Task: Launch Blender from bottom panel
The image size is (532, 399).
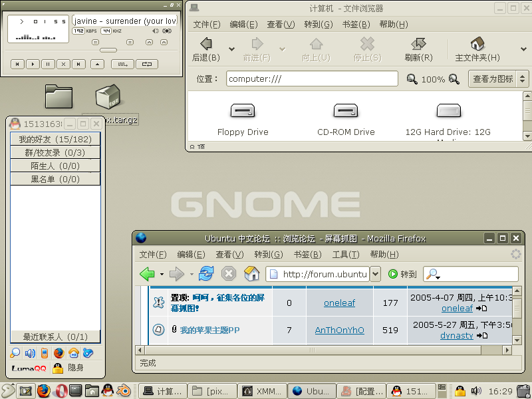Action: coord(124,391)
